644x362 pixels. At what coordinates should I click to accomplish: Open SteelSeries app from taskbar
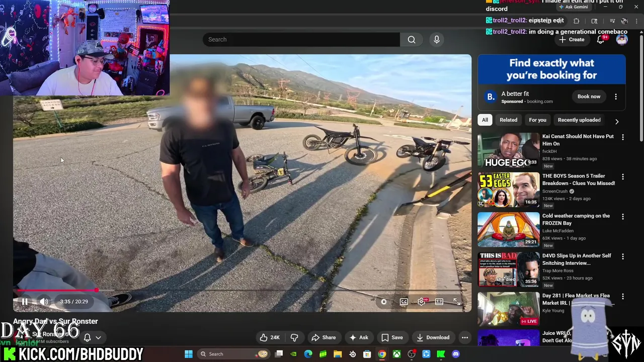pyautogui.click(x=353, y=354)
